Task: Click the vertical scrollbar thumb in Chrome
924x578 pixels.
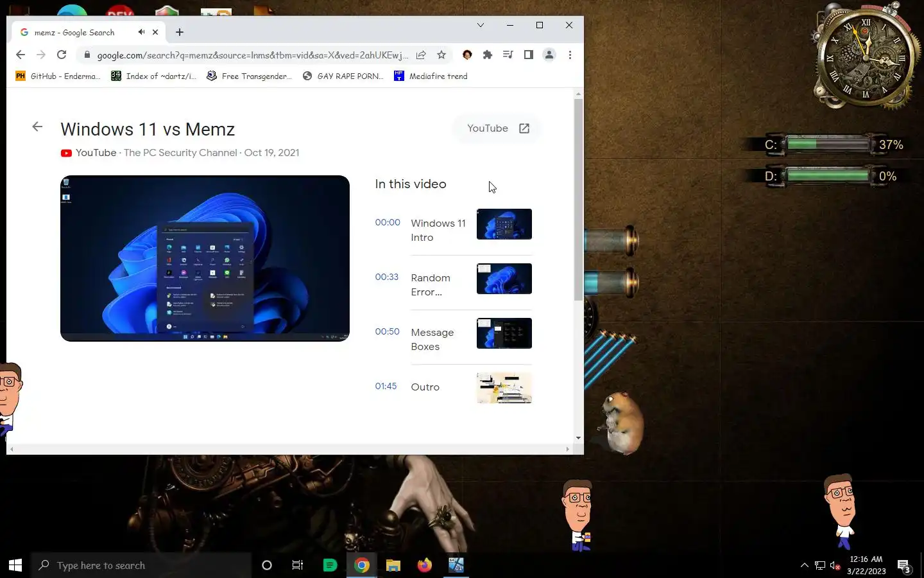Action: point(578,199)
